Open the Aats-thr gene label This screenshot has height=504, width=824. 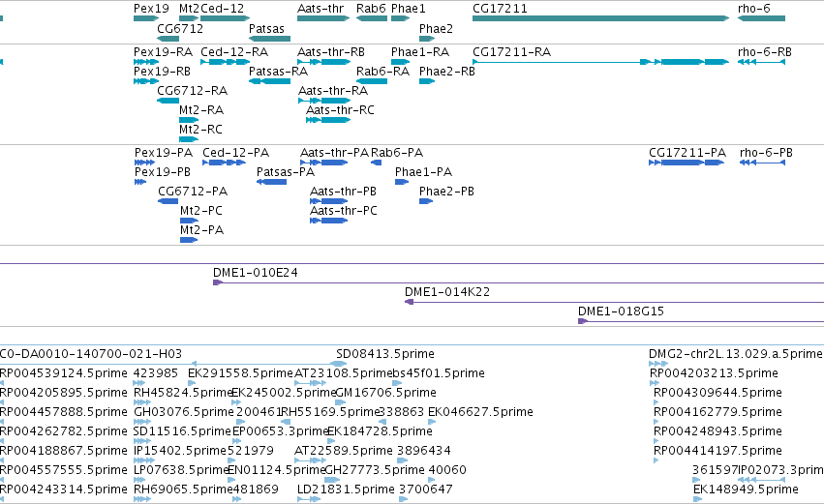(x=320, y=9)
